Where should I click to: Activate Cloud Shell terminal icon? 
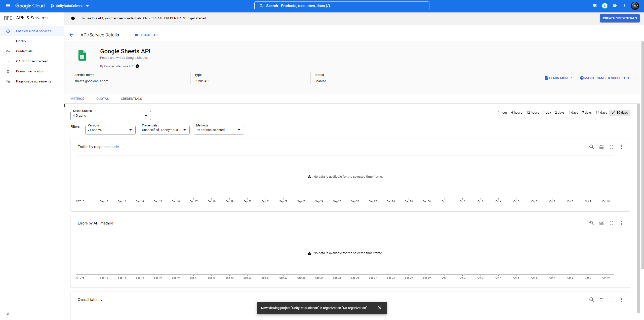pyautogui.click(x=595, y=6)
